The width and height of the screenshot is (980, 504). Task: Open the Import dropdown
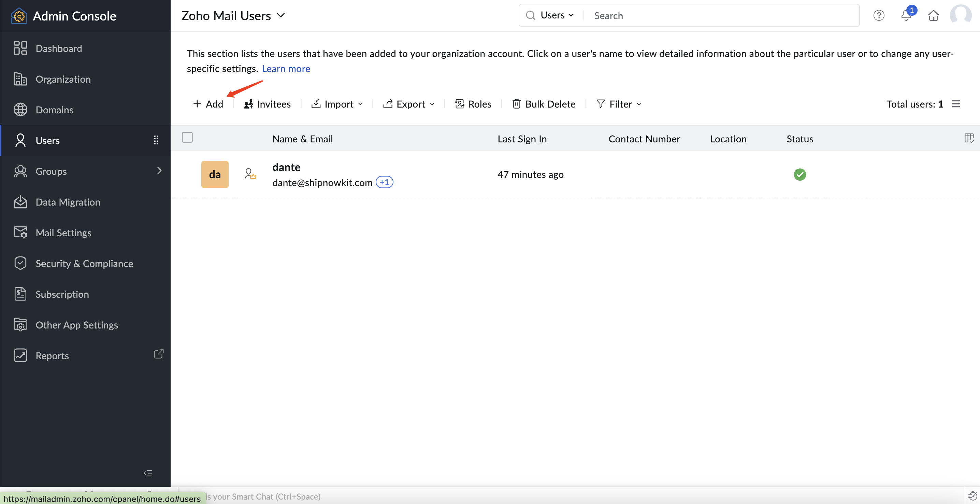click(x=337, y=104)
